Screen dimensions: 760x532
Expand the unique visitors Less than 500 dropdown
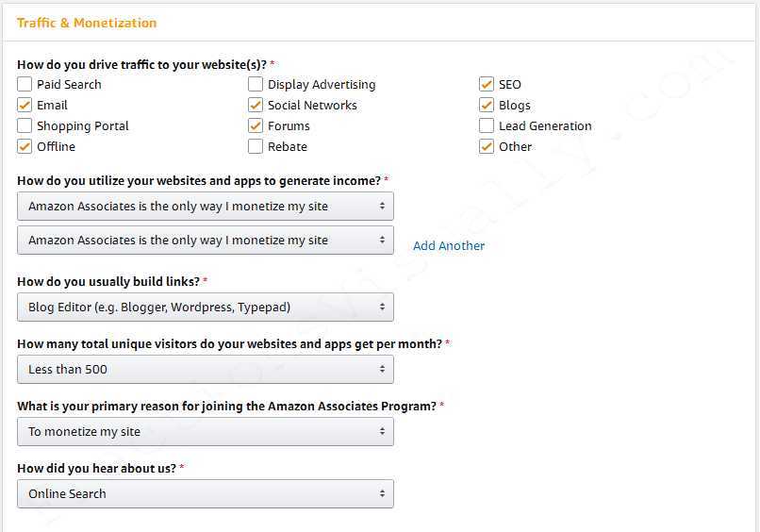pyautogui.click(x=206, y=370)
